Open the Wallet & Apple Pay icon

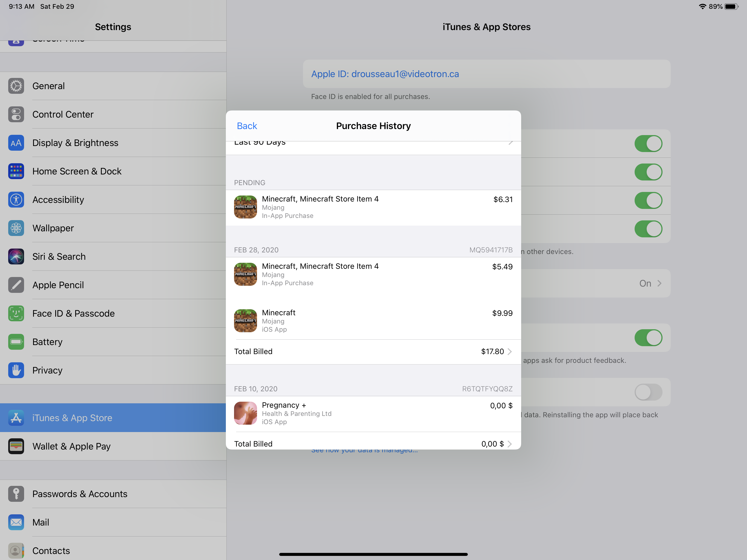[x=16, y=446]
